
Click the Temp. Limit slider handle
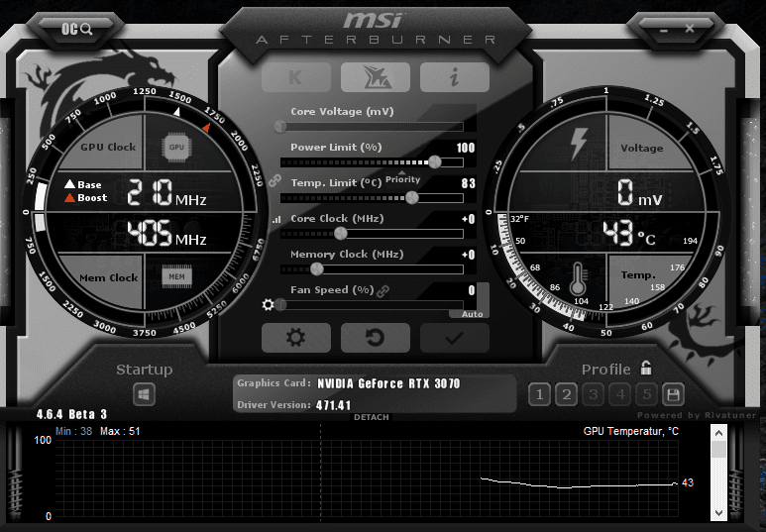click(412, 197)
